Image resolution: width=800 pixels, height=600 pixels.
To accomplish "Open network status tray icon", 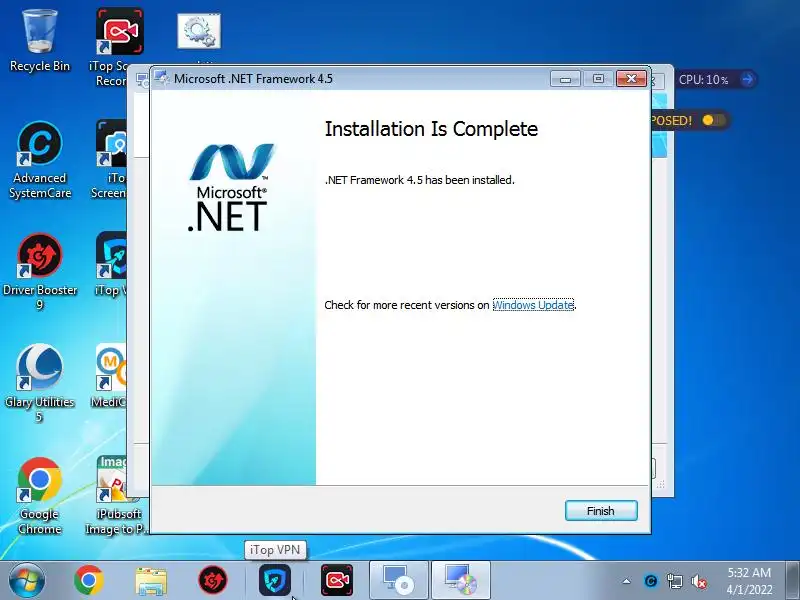I will 675,581.
